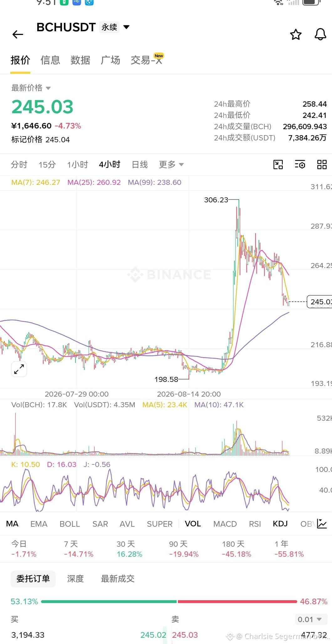Click the 今日 -1.71% performance
The height and width of the screenshot is (644, 332).
[24, 549]
